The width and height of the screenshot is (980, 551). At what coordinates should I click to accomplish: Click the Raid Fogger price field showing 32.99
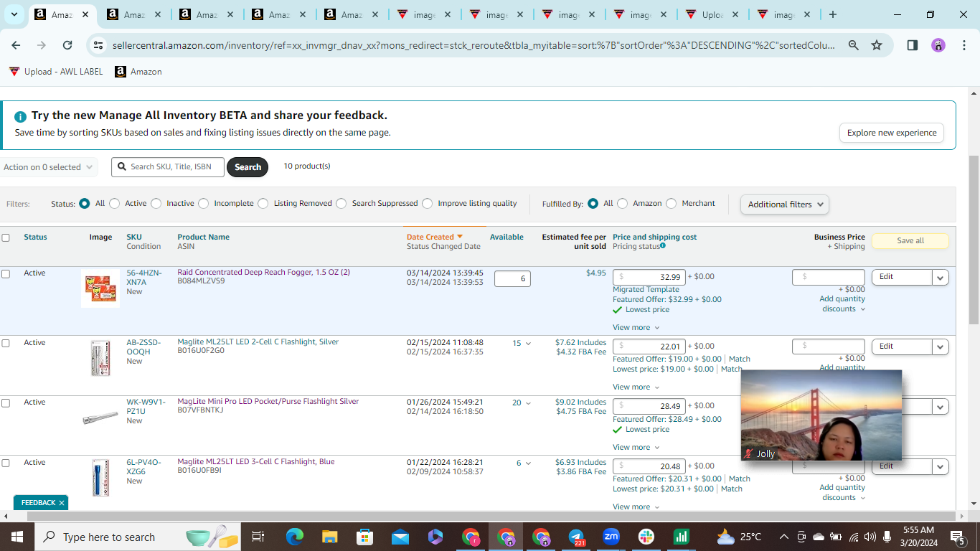pos(649,277)
